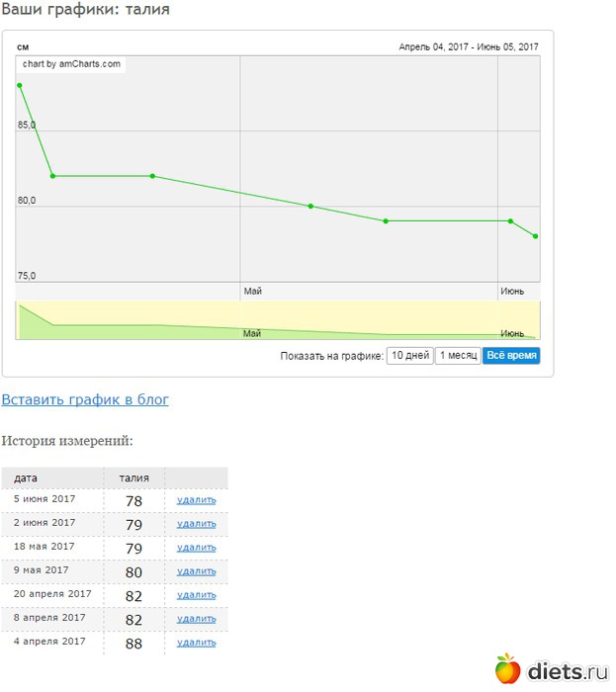Screen dimensions: 616x692
Task: Click the chart by amCharts.com label
Action: [71, 64]
